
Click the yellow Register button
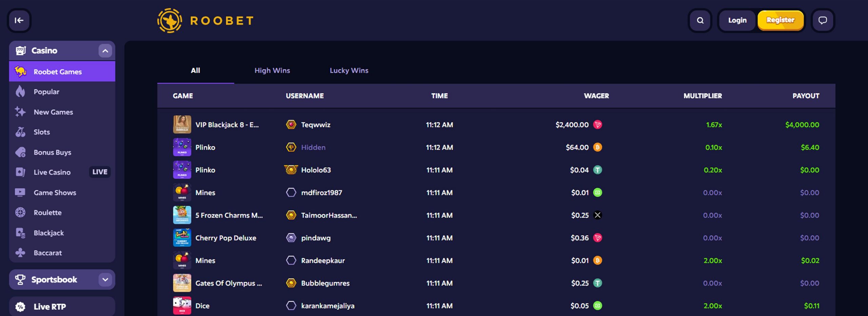click(781, 20)
